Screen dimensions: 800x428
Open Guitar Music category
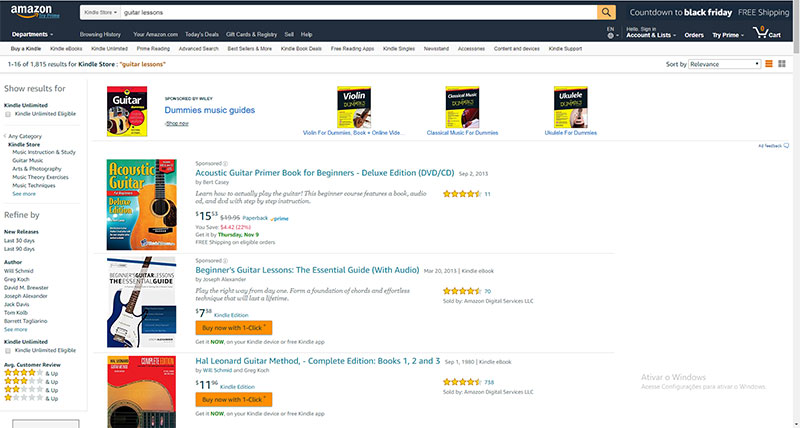click(28, 160)
